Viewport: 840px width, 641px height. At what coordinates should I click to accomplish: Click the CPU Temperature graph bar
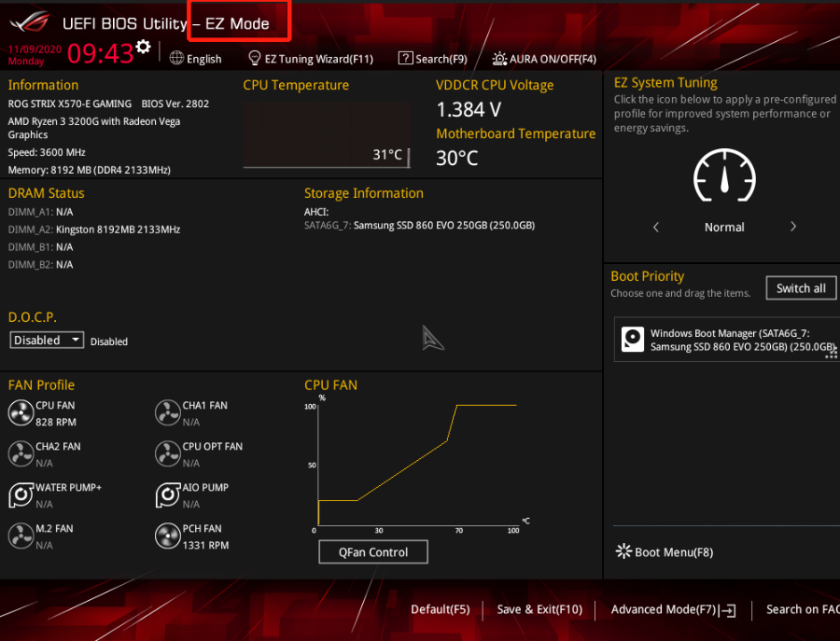tap(327, 135)
